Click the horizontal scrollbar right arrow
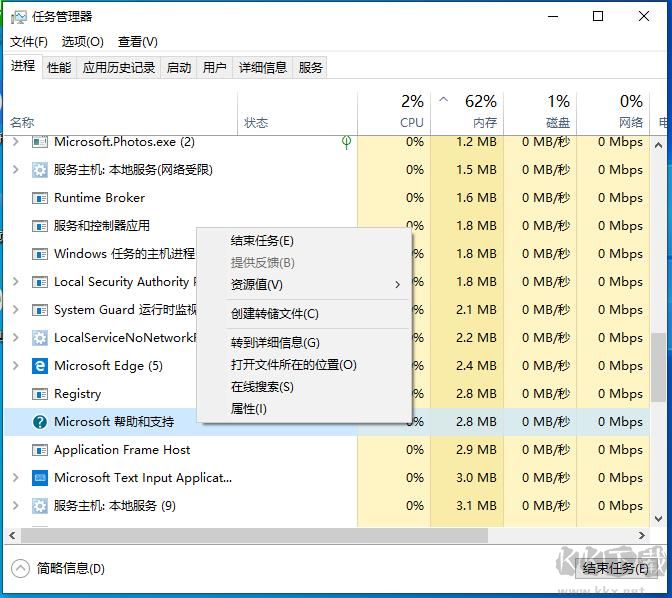This screenshot has height=598, width=672. coord(642,535)
